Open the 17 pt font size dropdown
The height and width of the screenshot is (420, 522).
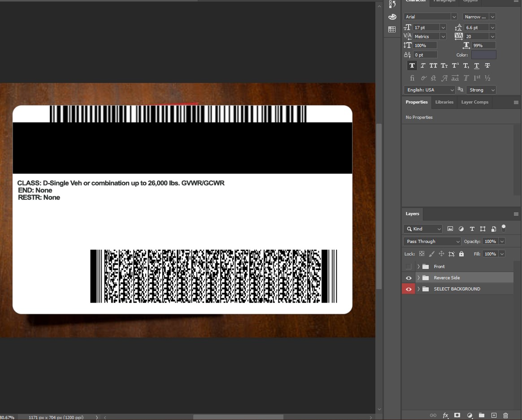click(443, 28)
